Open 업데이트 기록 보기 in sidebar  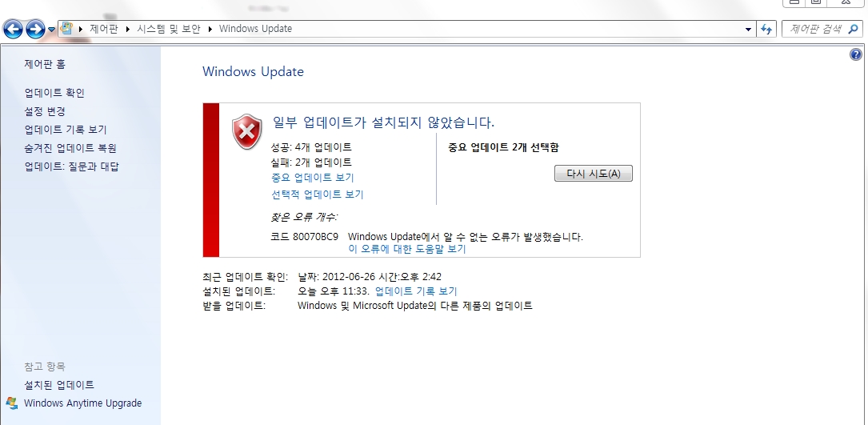click(66, 130)
